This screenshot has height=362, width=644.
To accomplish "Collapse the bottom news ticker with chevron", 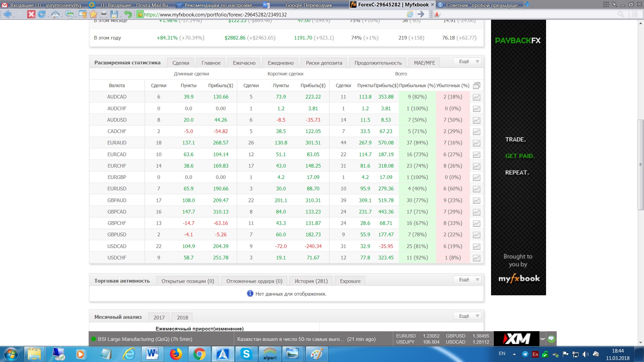I will point(542,339).
